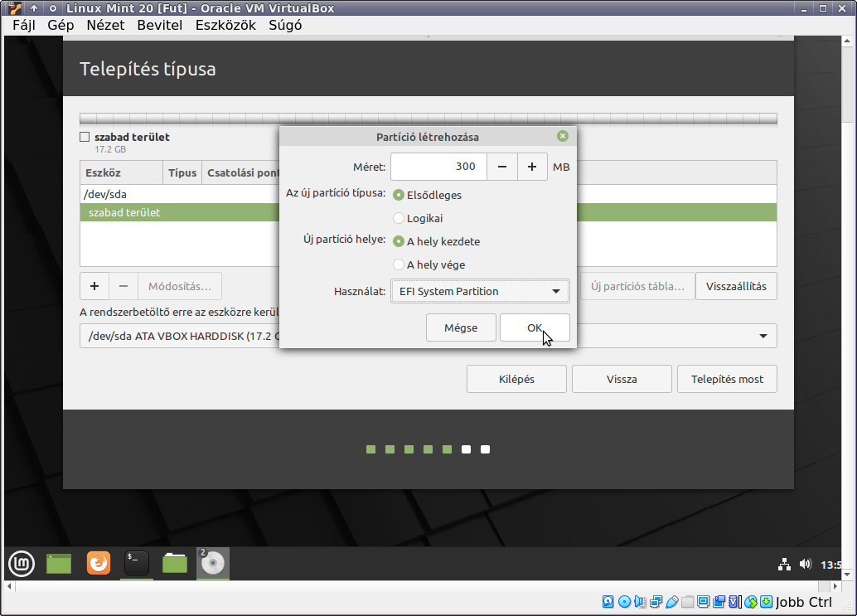
Task: Open the volume speaker tray icon
Action: 805,564
